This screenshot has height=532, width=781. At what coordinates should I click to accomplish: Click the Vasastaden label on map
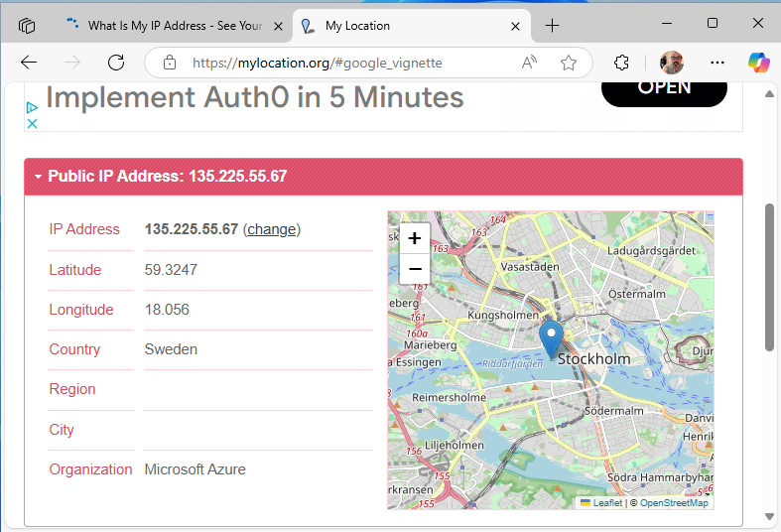pyautogui.click(x=530, y=267)
